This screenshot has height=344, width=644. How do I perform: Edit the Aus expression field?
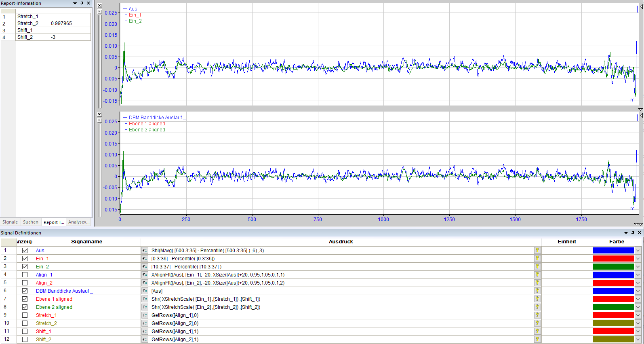coord(341,251)
